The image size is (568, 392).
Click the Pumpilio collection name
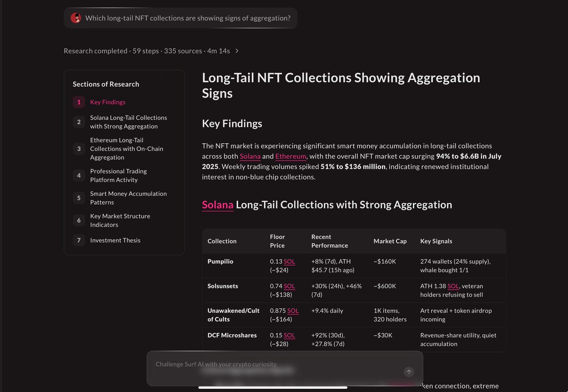pos(221,261)
